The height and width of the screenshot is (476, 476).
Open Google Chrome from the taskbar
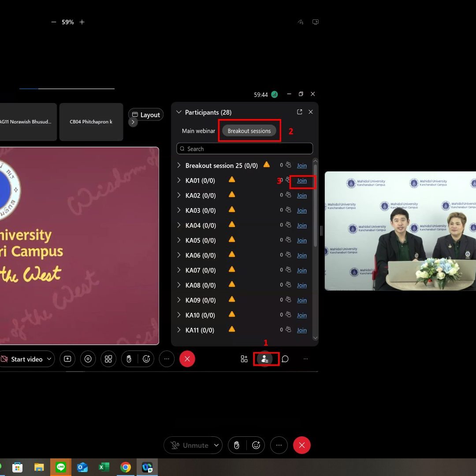[126, 467]
